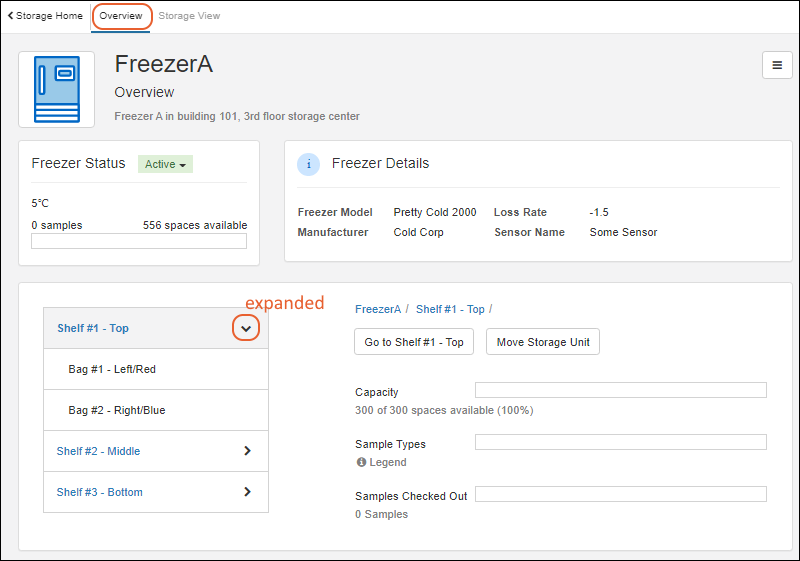
Task: Open the Active status dropdown
Action: [x=165, y=164]
